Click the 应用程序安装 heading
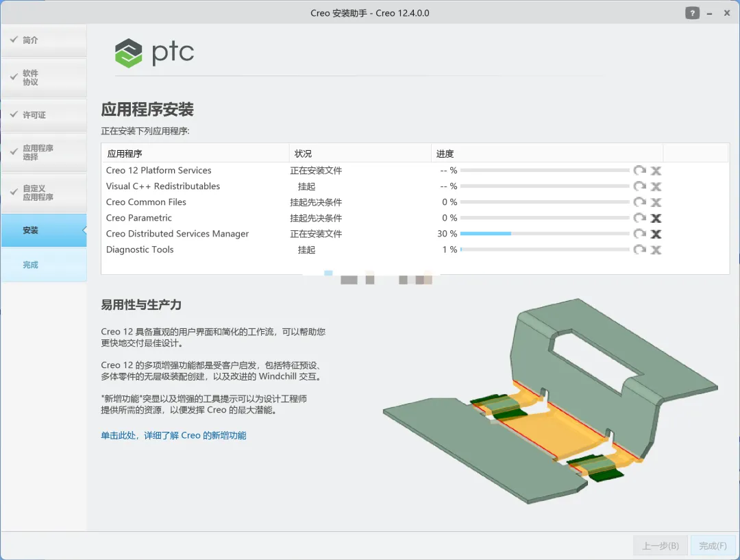 point(147,110)
